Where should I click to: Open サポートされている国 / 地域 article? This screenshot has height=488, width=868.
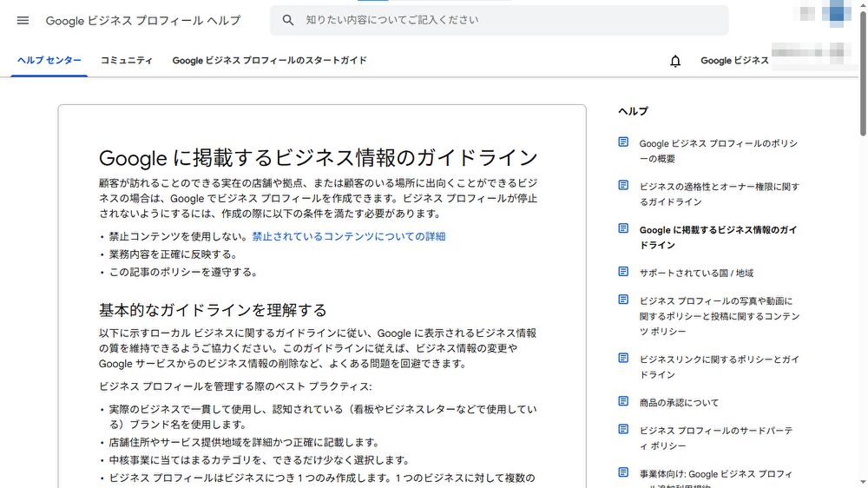click(696, 273)
